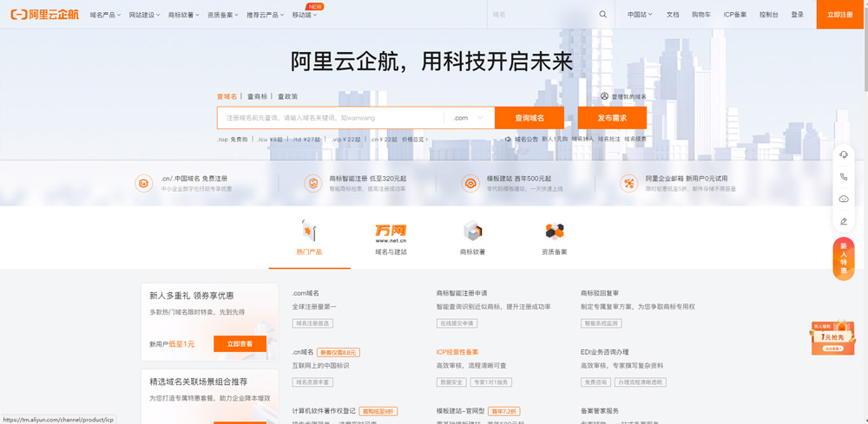Click the 新人特惠 floating badge
This screenshot has width=868, height=424.
[844, 258]
